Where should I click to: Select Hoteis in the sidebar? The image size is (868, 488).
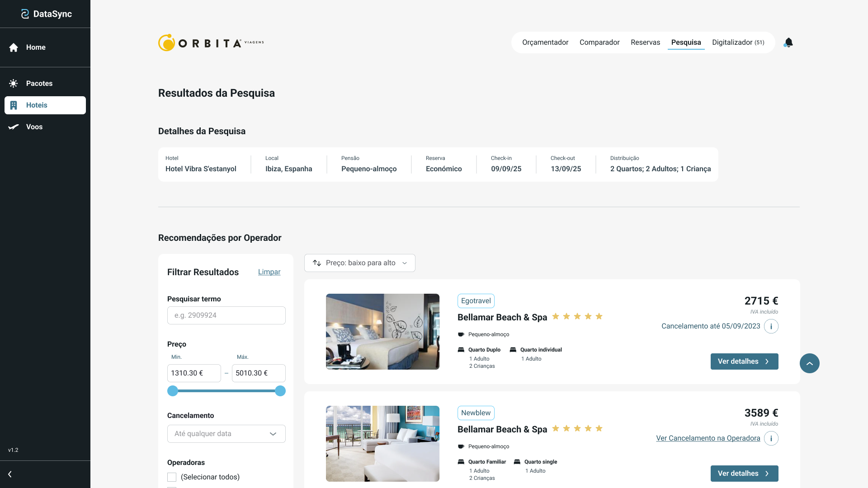(x=45, y=105)
